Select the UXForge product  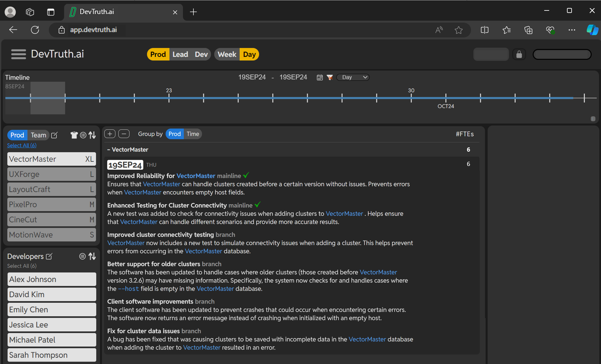(x=51, y=174)
